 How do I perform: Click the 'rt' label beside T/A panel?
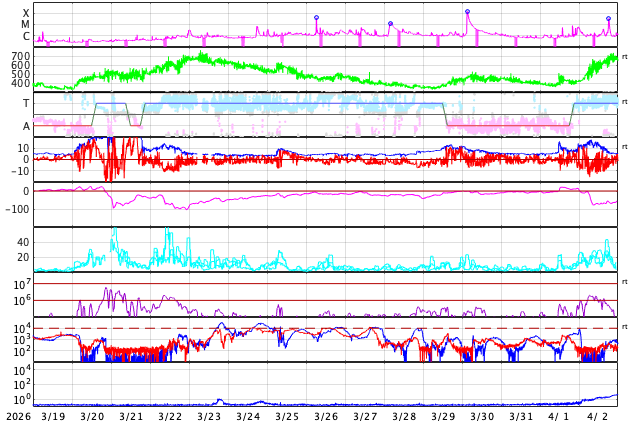[625, 102]
